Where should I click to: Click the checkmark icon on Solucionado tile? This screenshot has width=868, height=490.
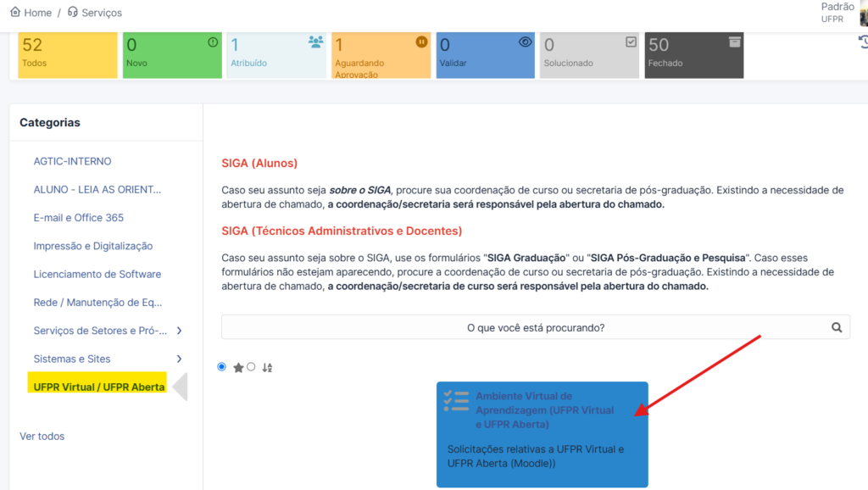coord(631,42)
